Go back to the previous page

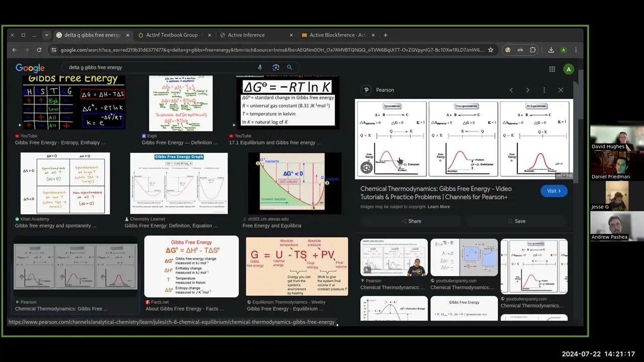pos(14,50)
